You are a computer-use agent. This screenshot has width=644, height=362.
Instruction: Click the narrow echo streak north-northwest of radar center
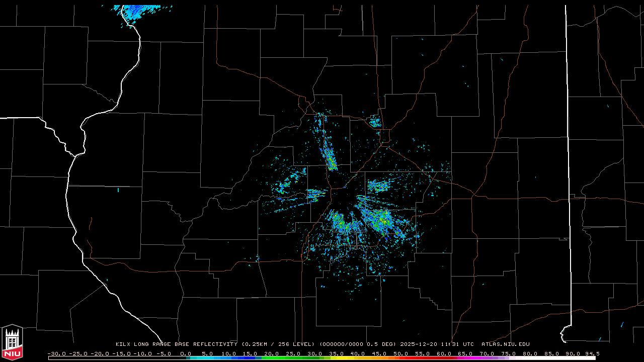pyautogui.click(x=329, y=156)
